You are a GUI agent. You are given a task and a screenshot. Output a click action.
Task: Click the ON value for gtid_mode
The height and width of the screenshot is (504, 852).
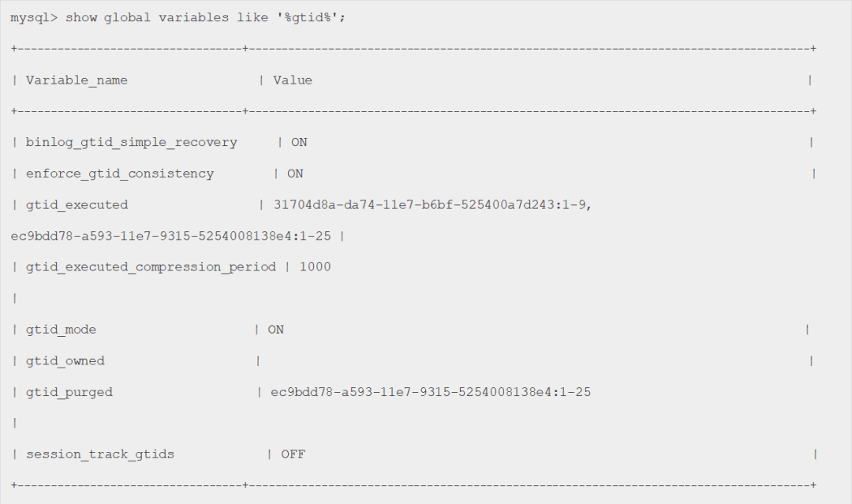[275, 329]
